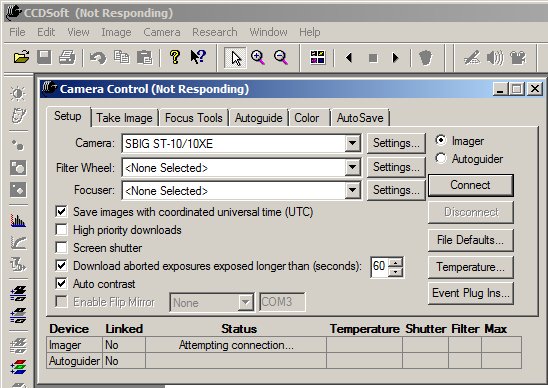Click the yellow question mark Help icon
The height and width of the screenshot is (388, 548).
(175, 57)
